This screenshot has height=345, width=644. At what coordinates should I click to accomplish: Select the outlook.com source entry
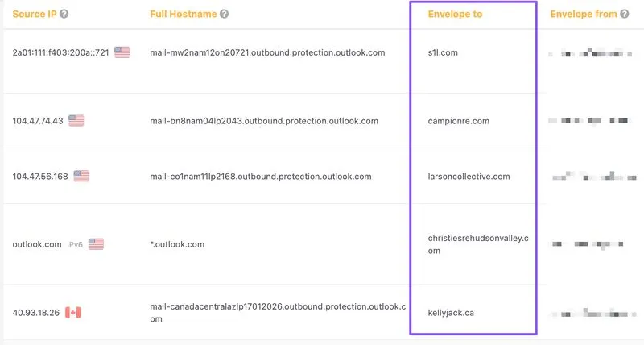coord(37,244)
